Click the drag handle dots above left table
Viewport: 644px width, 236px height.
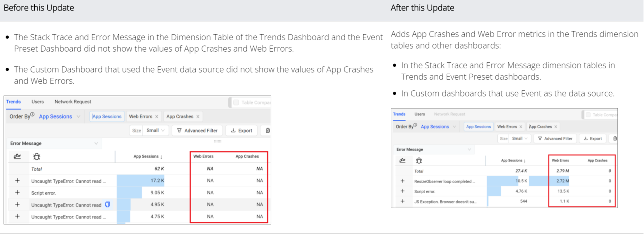218,141
